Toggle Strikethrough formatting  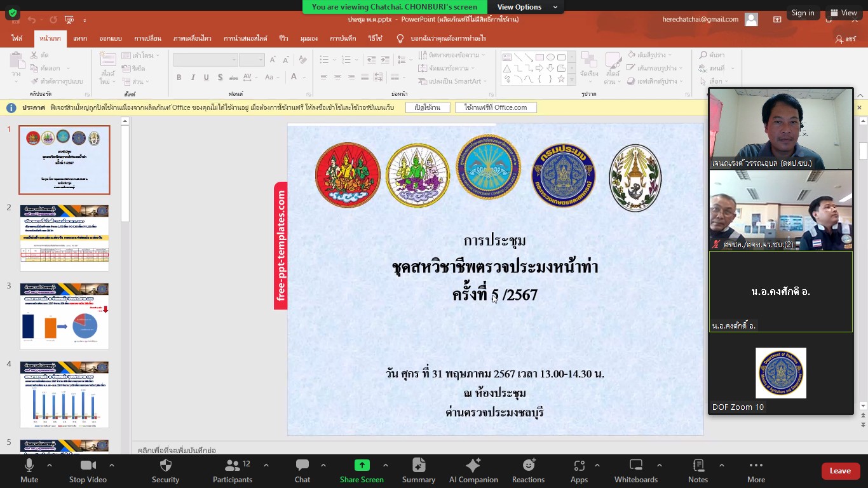pos(234,78)
